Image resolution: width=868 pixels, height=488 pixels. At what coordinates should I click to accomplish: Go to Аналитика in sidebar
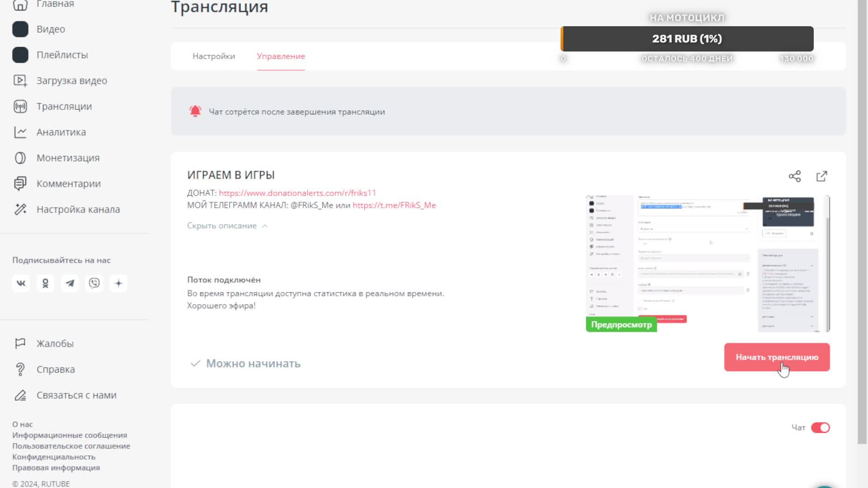click(61, 132)
